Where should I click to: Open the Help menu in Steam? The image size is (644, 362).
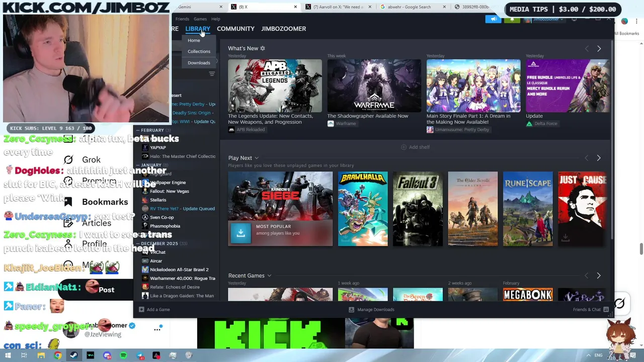point(215,19)
